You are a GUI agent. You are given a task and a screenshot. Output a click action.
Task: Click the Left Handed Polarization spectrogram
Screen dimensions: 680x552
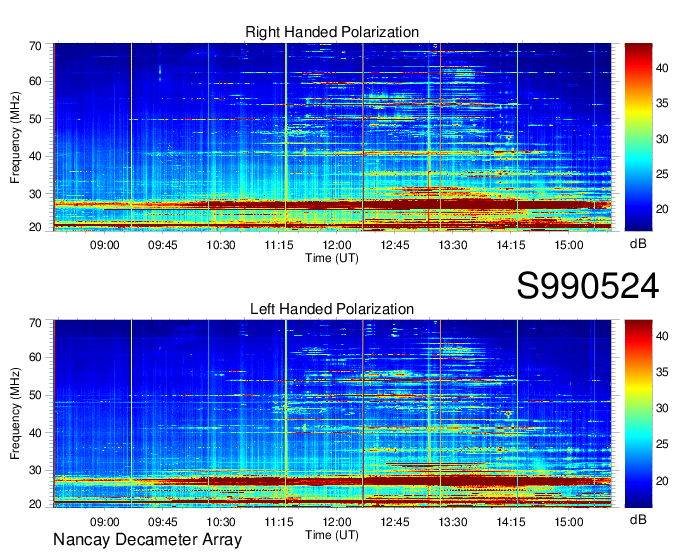point(332,414)
